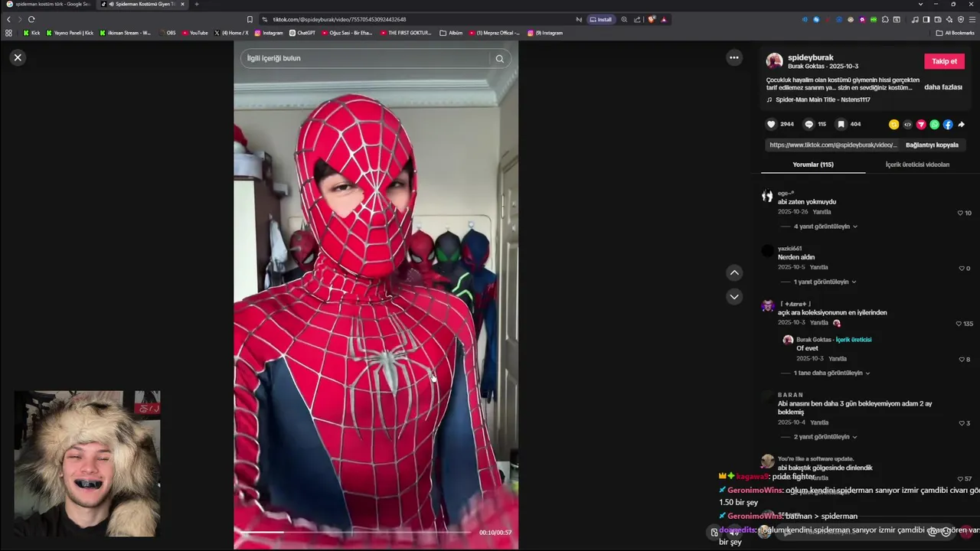The width and height of the screenshot is (980, 551).
Task: Expand '4 yanıt görüntüleyin' replies
Action: (825, 227)
